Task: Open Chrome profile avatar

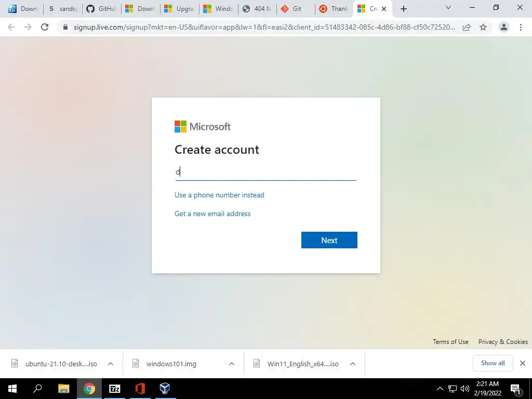Action: coord(504,27)
